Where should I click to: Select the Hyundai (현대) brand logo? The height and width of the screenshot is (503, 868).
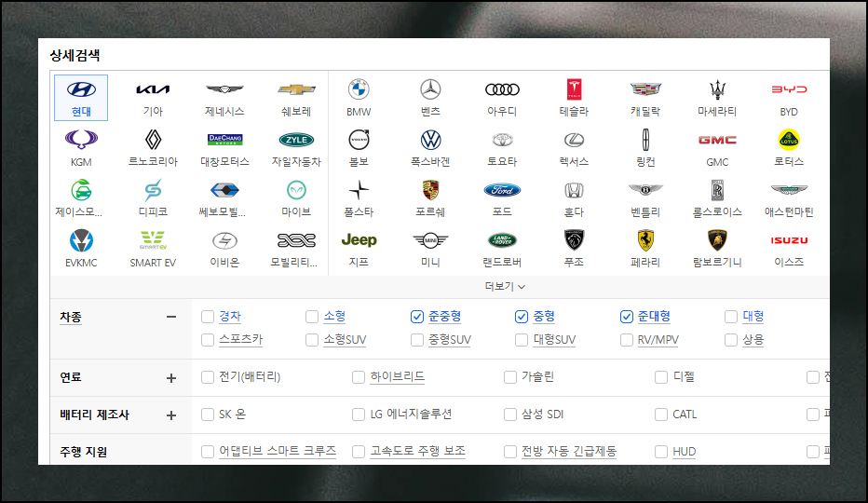click(81, 89)
